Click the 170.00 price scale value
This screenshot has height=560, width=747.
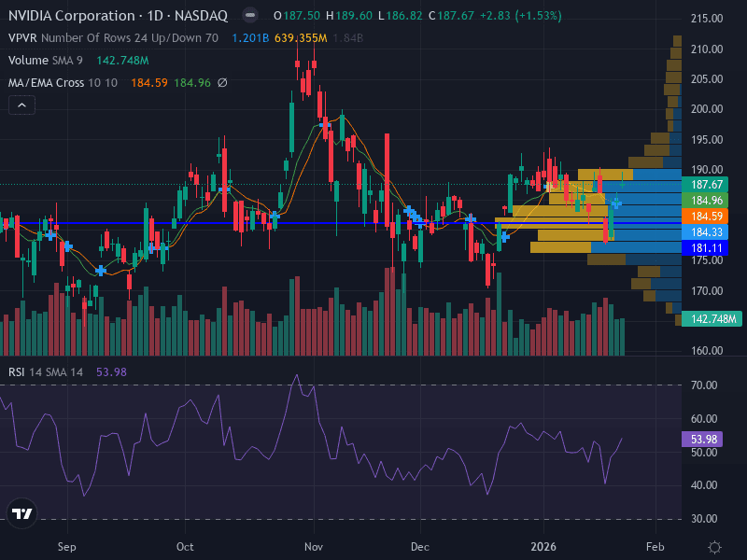707,291
